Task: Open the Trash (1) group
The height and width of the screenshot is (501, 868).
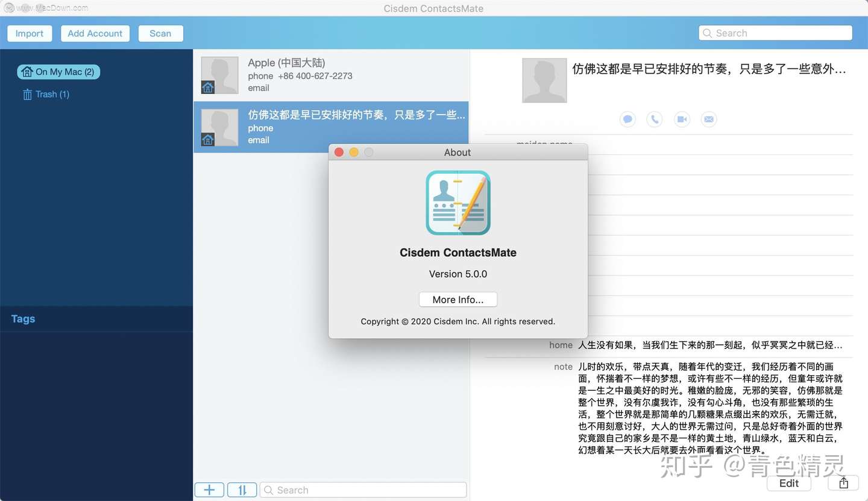Action: pos(46,94)
